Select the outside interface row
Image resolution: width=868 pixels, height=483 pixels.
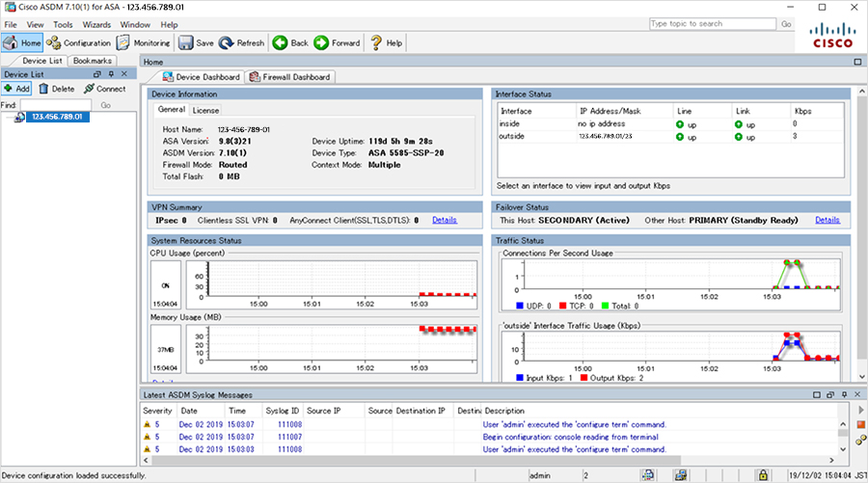[x=670, y=136]
